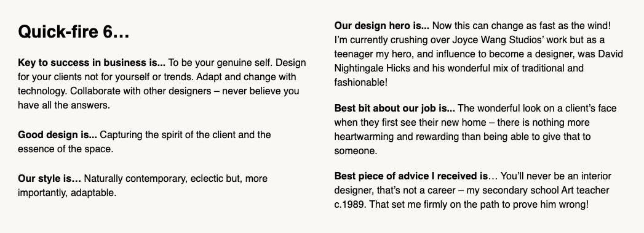Screen dimensions: 644x233
Task: Click the bold "Key to success in business is..." label
Action: point(92,63)
